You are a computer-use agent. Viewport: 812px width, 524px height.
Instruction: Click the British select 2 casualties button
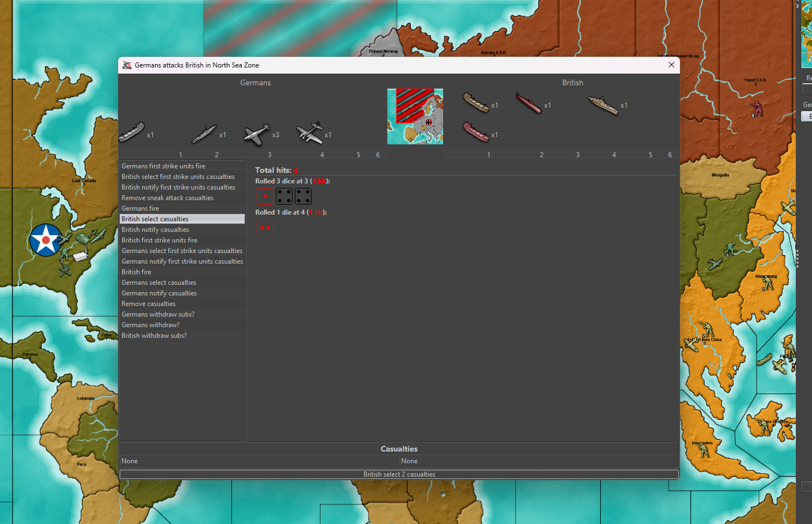pos(399,474)
